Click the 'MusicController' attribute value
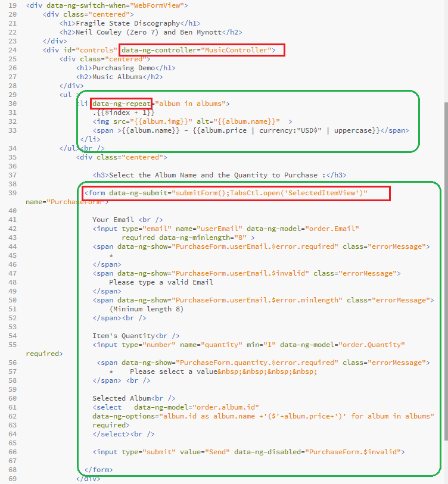 click(x=236, y=50)
